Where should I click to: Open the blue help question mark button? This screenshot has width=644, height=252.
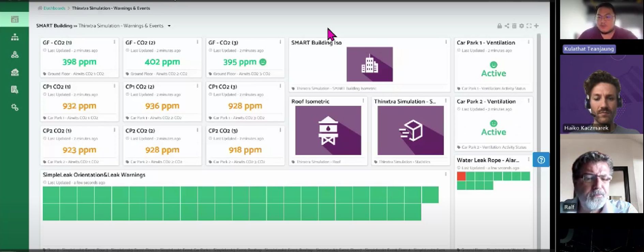click(x=541, y=160)
